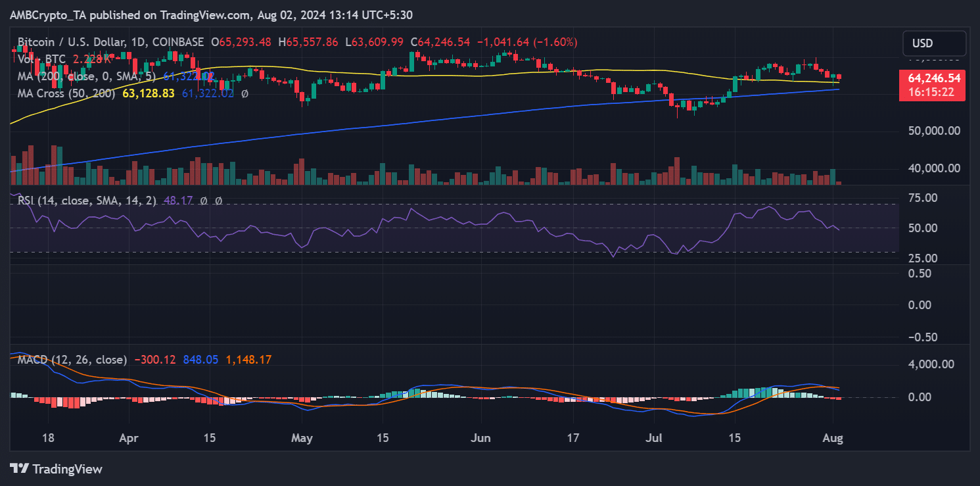Image resolution: width=980 pixels, height=486 pixels.
Task: Select the MACD (12, 26, close) label
Action: (72, 360)
